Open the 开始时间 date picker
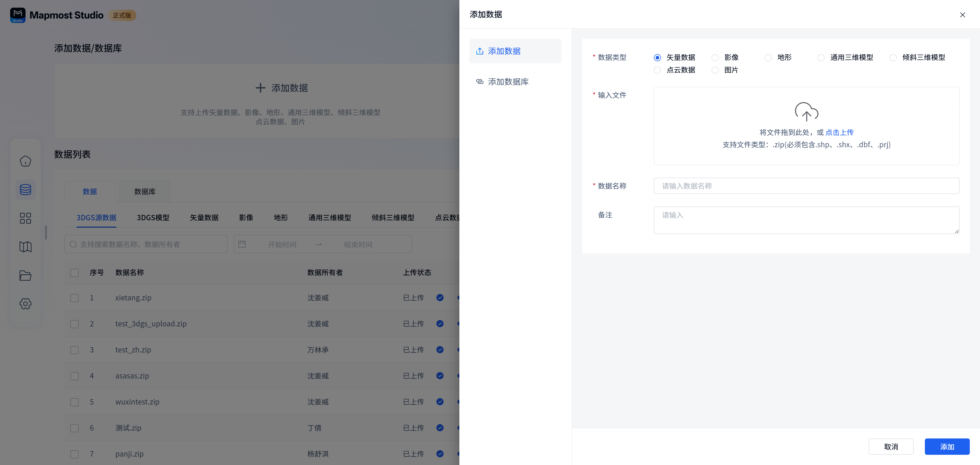 pyautogui.click(x=282, y=244)
